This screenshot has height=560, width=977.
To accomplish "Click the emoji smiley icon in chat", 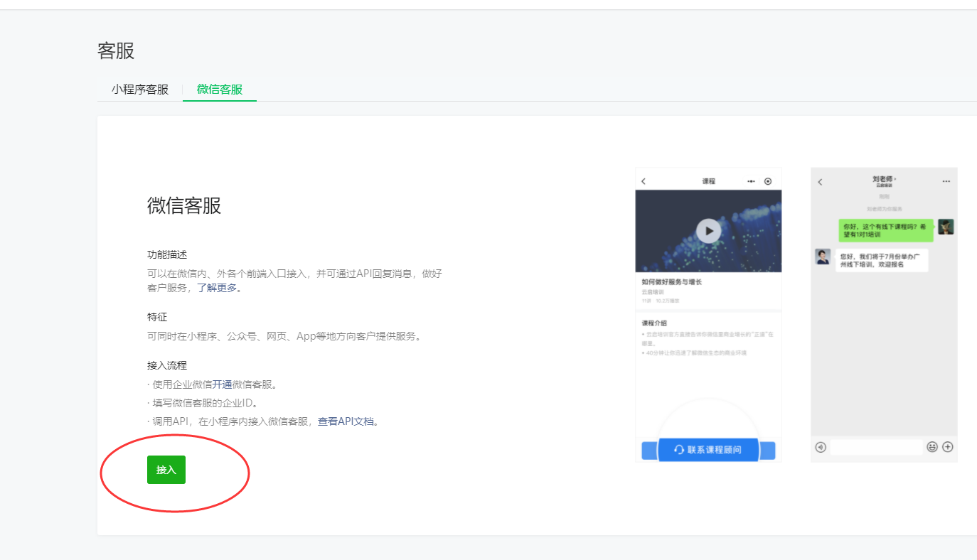I will (x=932, y=447).
